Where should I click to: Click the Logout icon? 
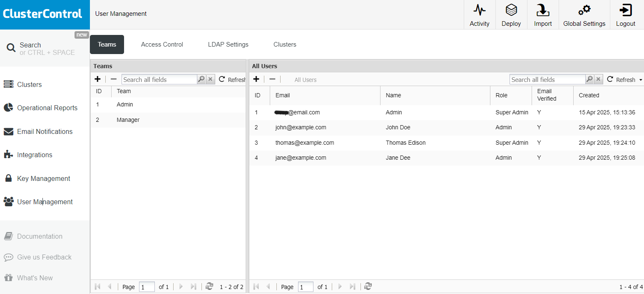(x=626, y=15)
